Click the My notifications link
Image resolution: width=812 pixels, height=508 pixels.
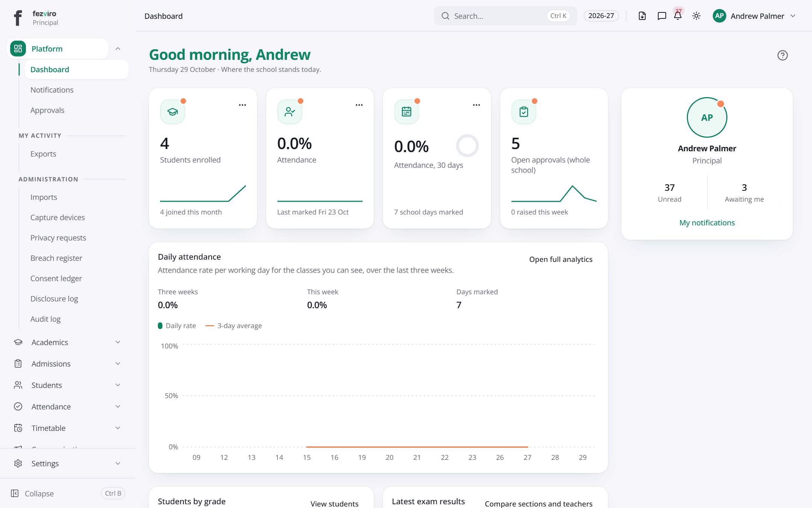[x=707, y=223]
